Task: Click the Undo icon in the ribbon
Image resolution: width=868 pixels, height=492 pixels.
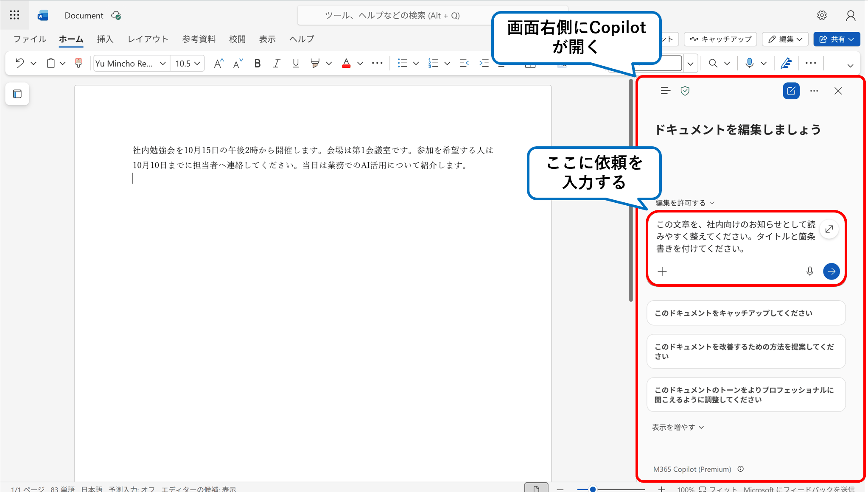Action: (x=19, y=63)
